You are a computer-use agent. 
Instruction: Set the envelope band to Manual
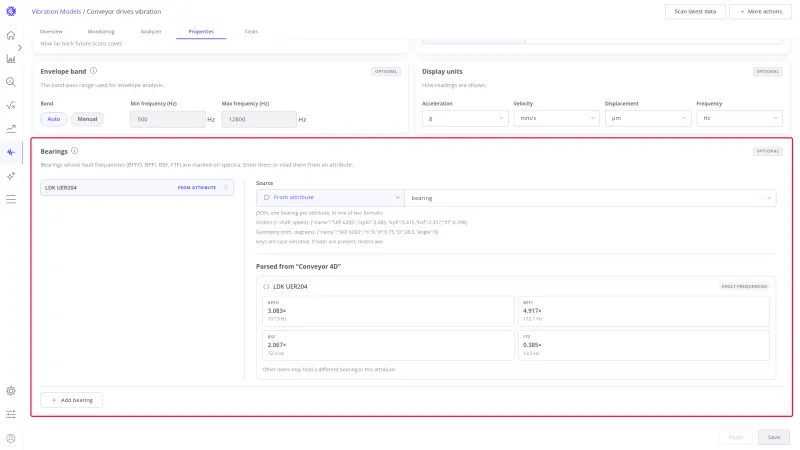(x=87, y=119)
